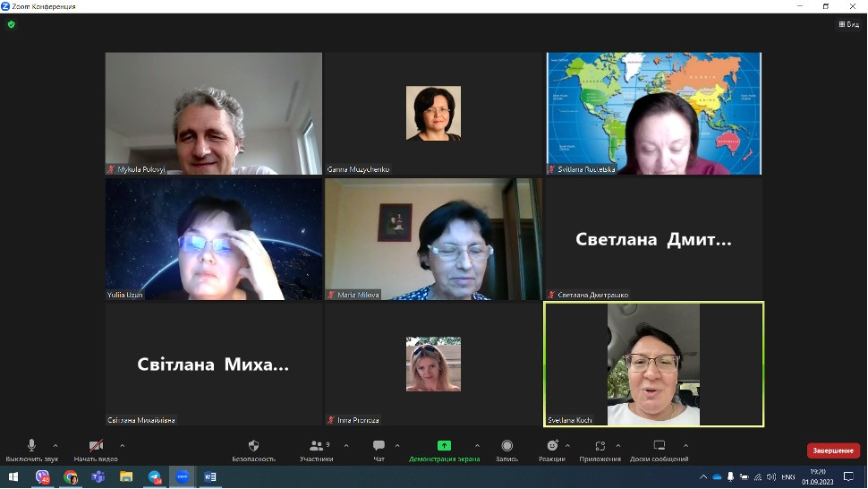This screenshot has width=868, height=489.
Task: Open Google Chrome from the taskbar
Action: [71, 476]
